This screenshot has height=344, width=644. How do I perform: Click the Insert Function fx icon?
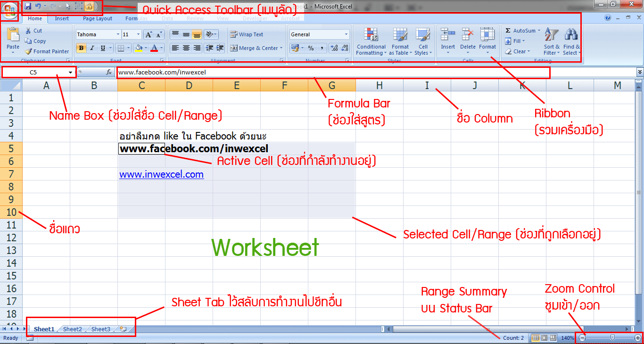pyautogui.click(x=109, y=72)
